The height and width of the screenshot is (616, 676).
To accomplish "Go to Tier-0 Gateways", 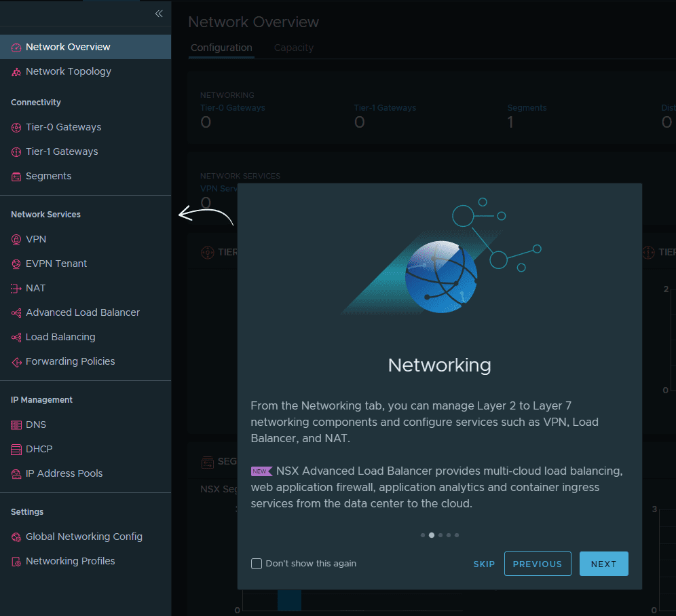I will (x=86, y=127).
